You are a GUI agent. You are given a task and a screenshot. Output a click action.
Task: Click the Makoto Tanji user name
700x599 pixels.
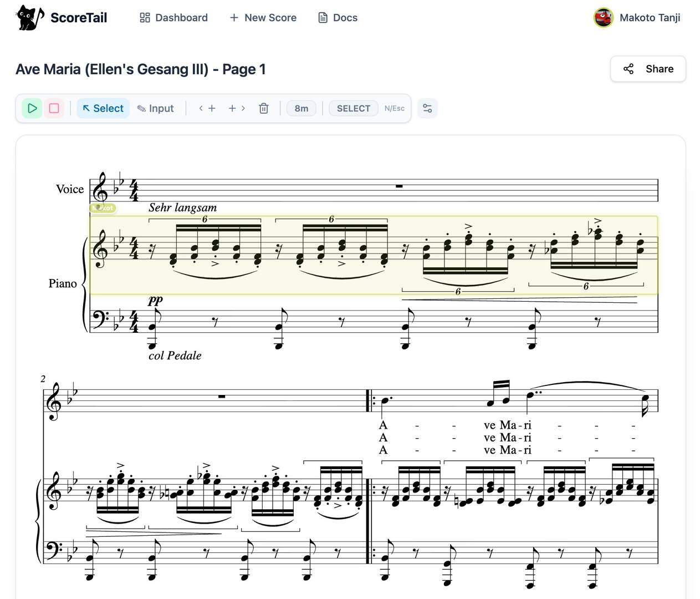(x=650, y=18)
